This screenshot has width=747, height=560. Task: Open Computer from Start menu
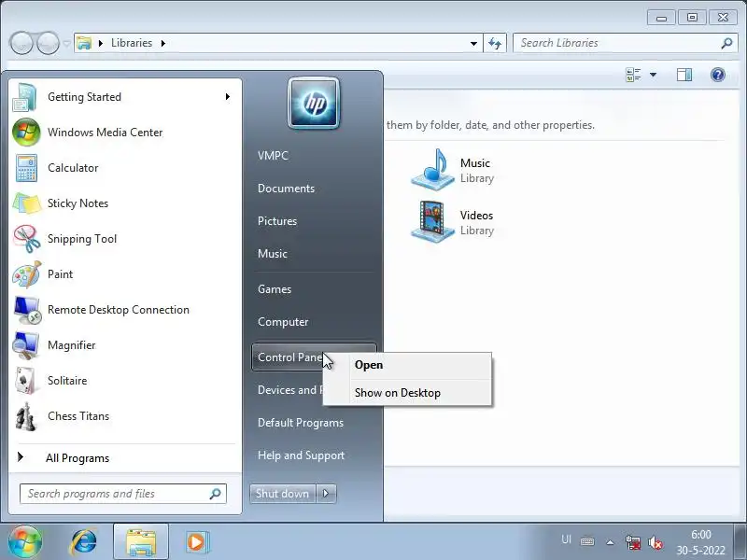(x=283, y=322)
